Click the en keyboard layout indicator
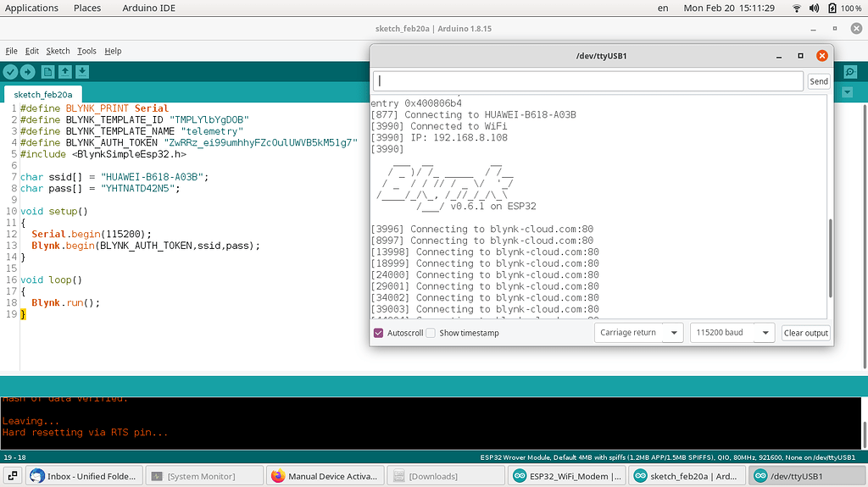 [x=663, y=8]
